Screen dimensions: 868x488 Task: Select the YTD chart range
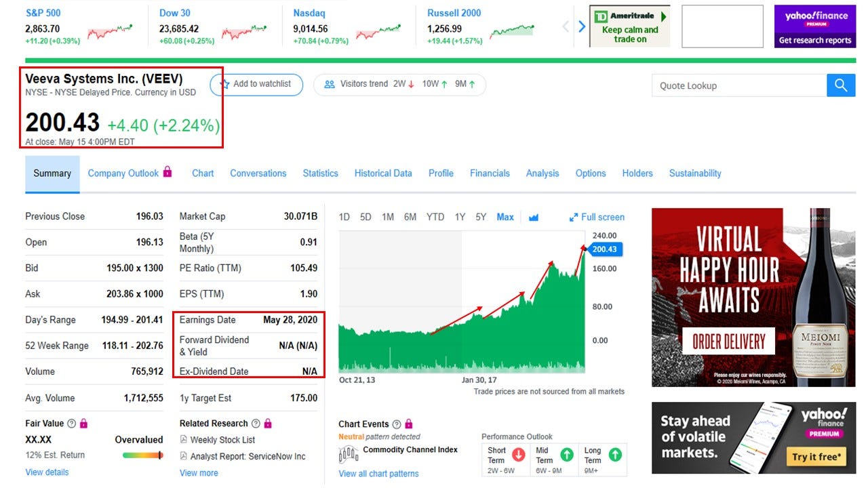point(435,218)
